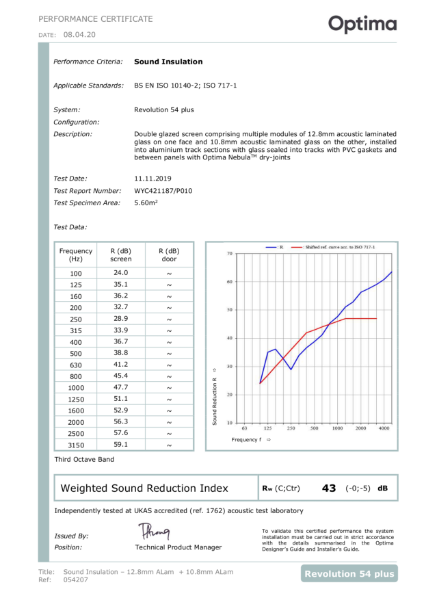
Task: Click the date 08.04.20
Action: [79, 34]
